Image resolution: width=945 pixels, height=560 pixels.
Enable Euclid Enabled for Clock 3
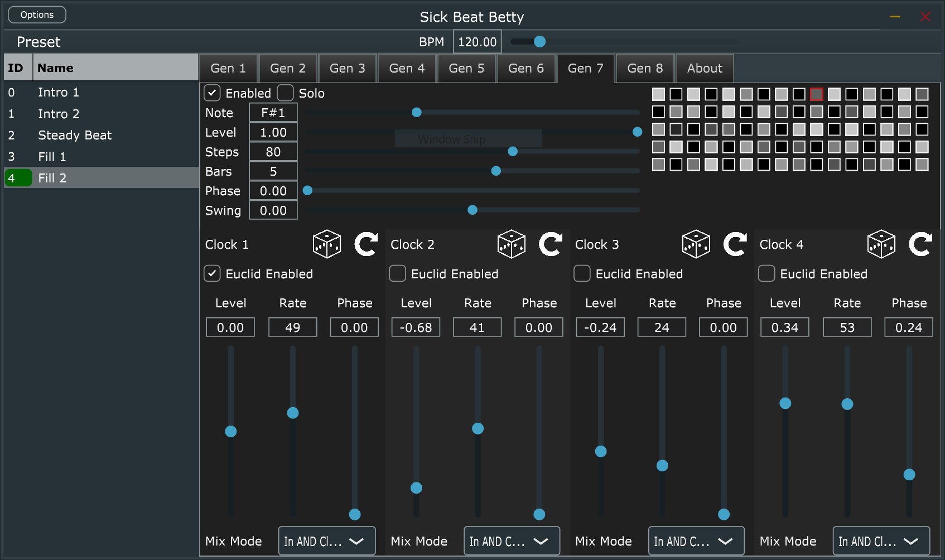582,273
